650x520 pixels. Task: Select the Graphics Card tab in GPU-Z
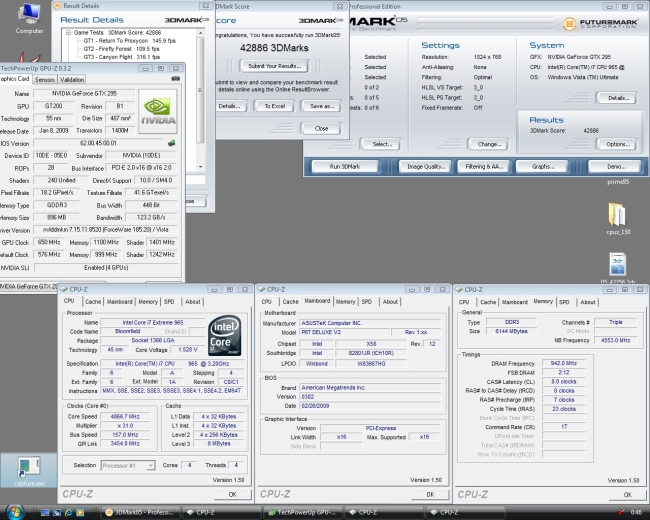tap(15, 79)
